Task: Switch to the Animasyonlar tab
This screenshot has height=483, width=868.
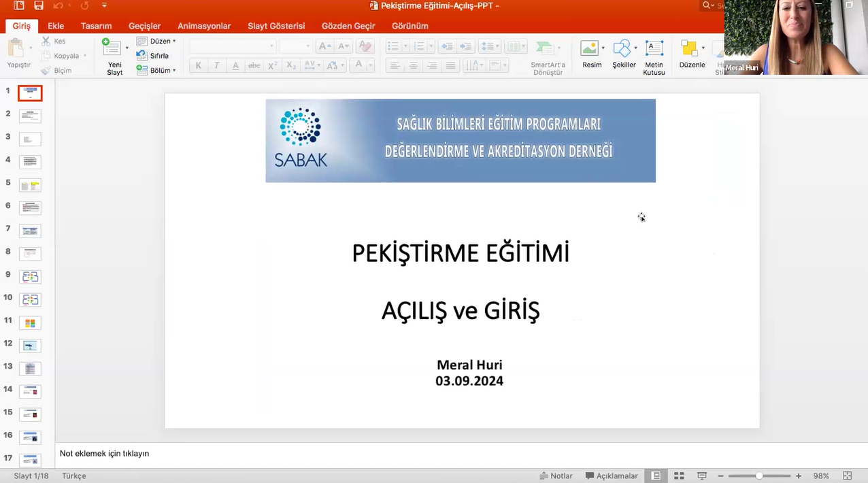Action: (204, 26)
